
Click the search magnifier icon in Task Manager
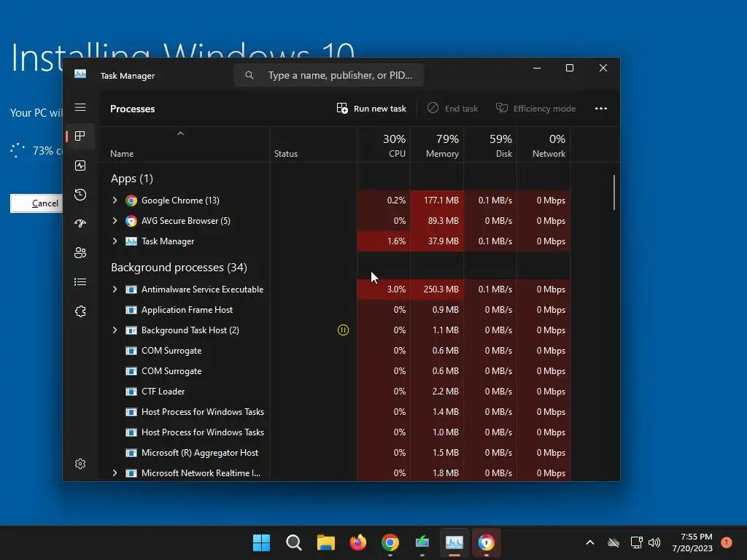click(x=249, y=75)
